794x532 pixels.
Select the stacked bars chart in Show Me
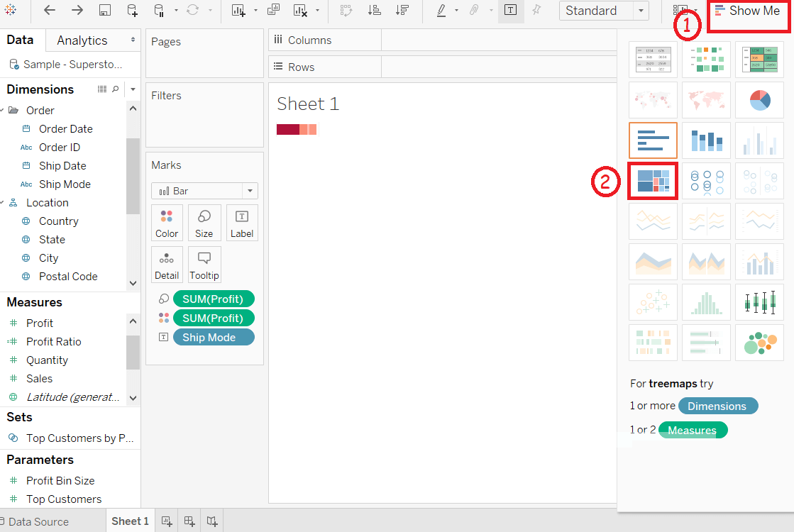point(706,140)
